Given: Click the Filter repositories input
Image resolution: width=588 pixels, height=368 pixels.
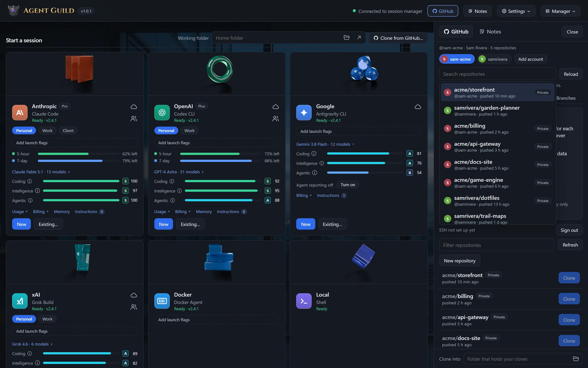Looking at the screenshot, I should click(x=496, y=245).
